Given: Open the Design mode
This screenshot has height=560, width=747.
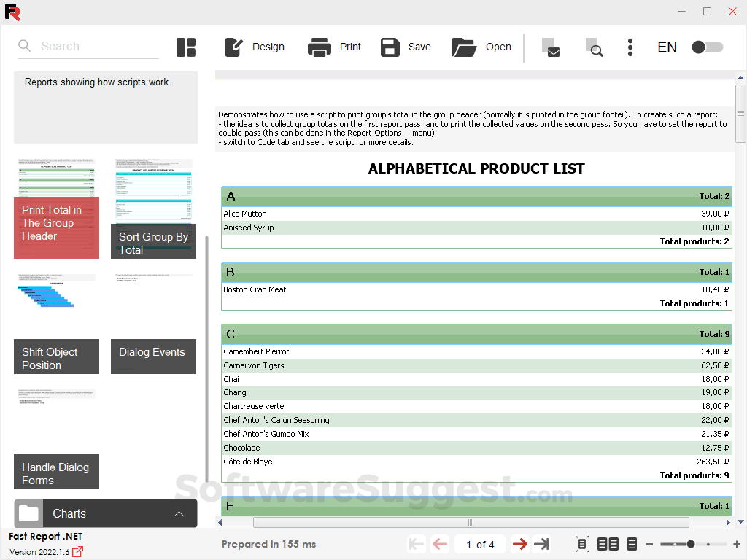Looking at the screenshot, I should click(255, 47).
